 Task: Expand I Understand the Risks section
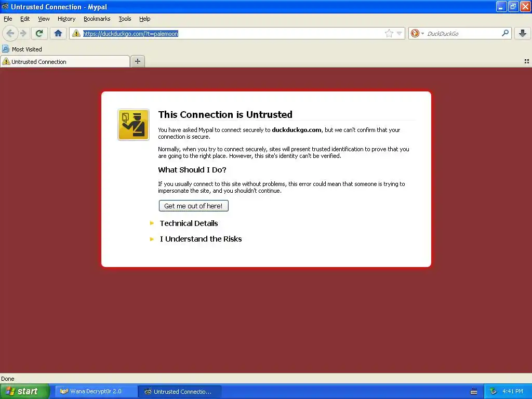point(201,239)
